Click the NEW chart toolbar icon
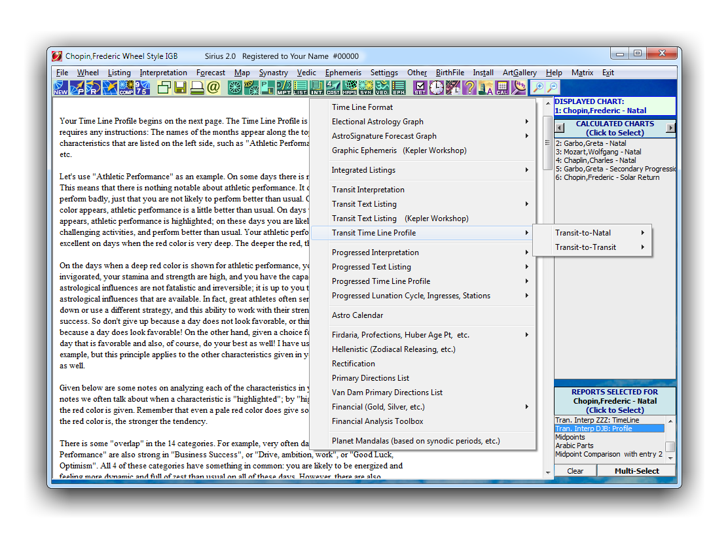This screenshot has width=728, height=560. coord(60,87)
